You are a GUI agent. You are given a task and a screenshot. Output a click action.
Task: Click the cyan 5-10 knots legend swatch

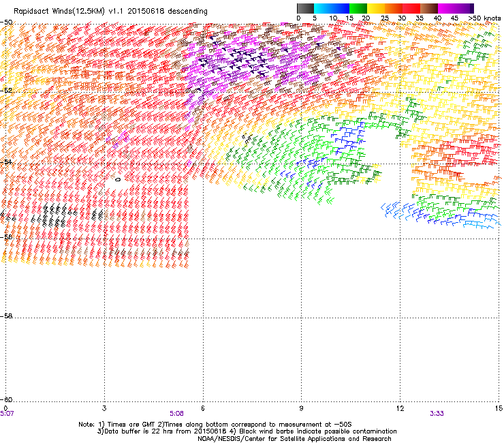coord(323,8)
